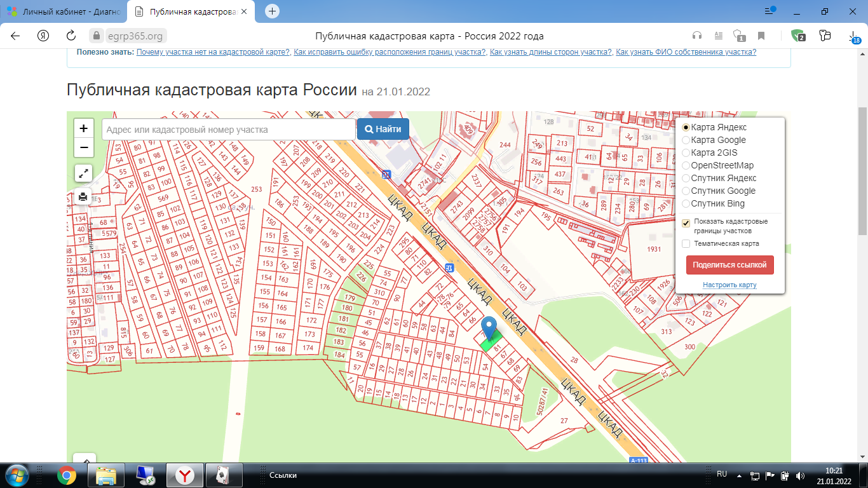This screenshot has height=488, width=868.
Task: Click Найти search button
Action: [383, 129]
